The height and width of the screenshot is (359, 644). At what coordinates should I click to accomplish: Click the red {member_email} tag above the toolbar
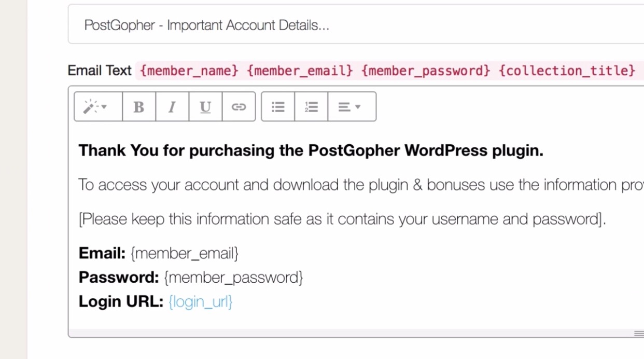(x=300, y=71)
